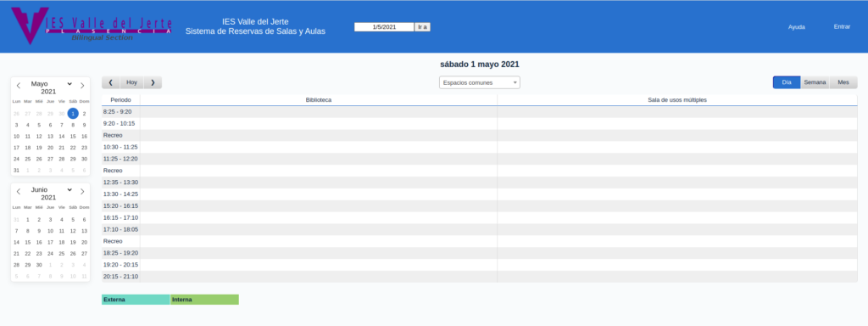Image resolution: width=868 pixels, height=326 pixels.
Task: Click the date input field showing 1/5/2021
Action: 384,26
